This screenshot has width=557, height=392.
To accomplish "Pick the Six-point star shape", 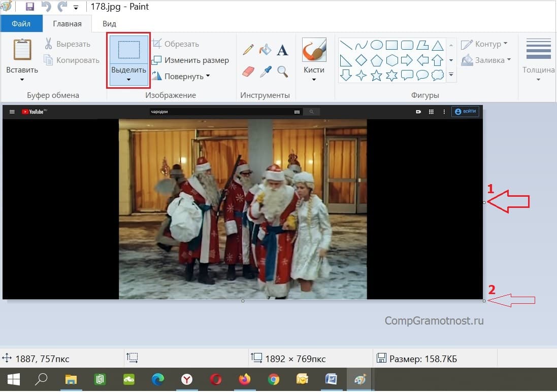I will click(x=391, y=75).
